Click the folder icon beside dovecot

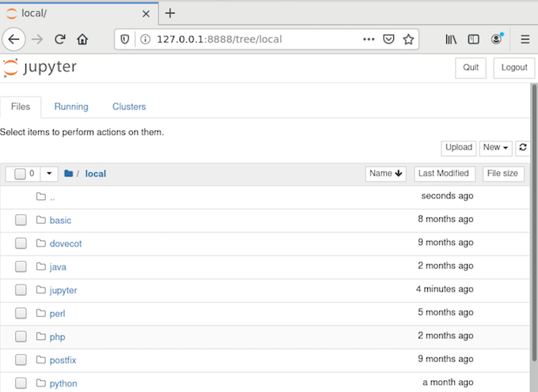[x=41, y=243]
